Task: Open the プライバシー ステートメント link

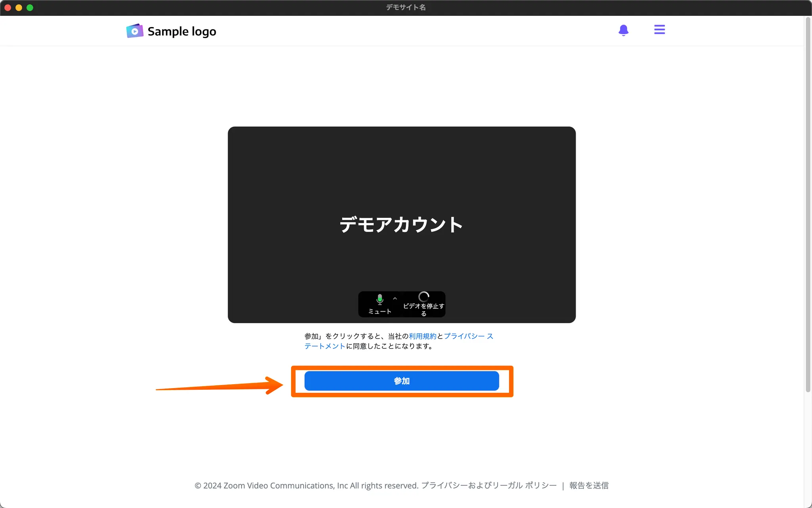Action: click(468, 336)
